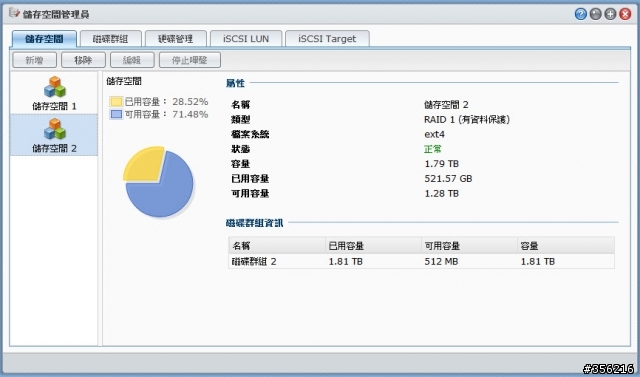
Task: Click the 已用容量 column header in table
Action: pos(373,246)
